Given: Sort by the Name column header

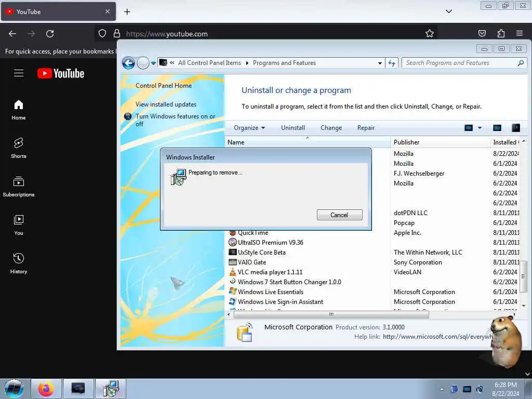Looking at the screenshot, I should click(x=308, y=142).
